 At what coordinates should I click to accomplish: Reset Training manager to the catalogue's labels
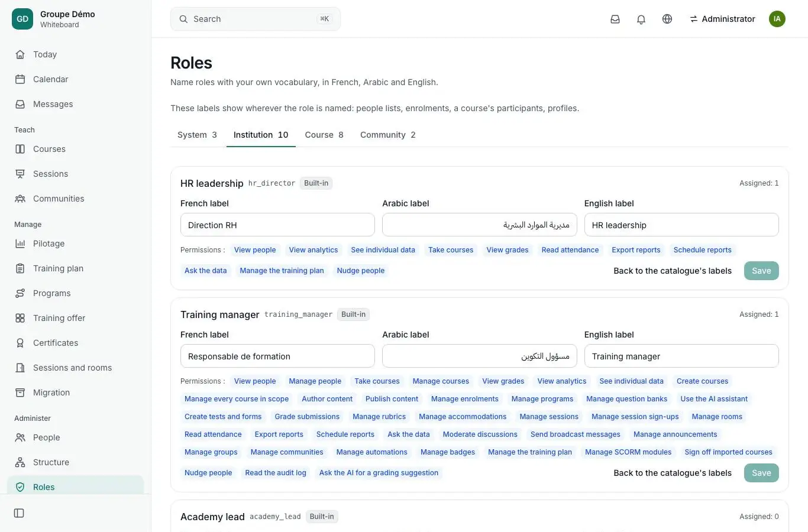(x=673, y=473)
